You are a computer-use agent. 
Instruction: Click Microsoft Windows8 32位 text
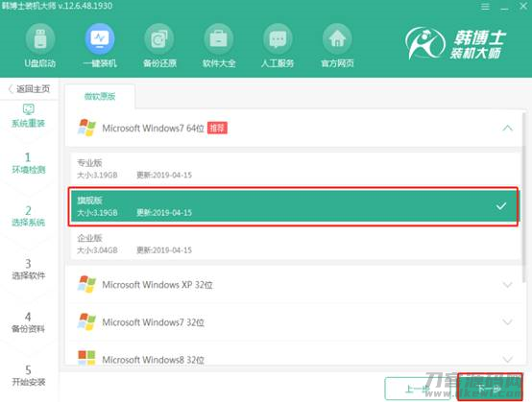[153, 360]
